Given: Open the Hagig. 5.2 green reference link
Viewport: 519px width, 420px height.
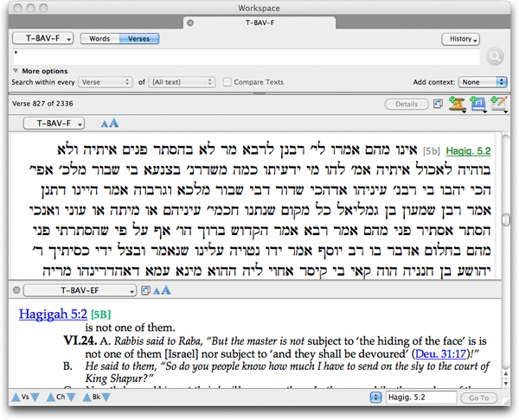Looking at the screenshot, I should [x=468, y=151].
